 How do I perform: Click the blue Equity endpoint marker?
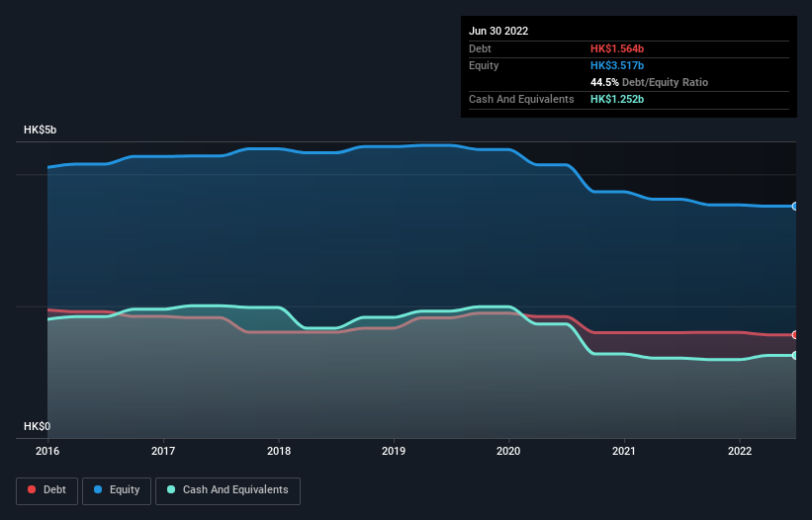coord(794,206)
